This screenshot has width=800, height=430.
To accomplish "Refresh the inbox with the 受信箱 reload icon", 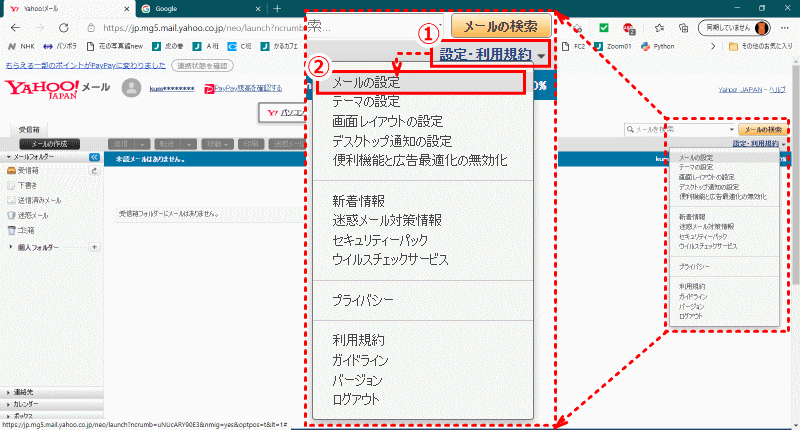I will point(94,171).
